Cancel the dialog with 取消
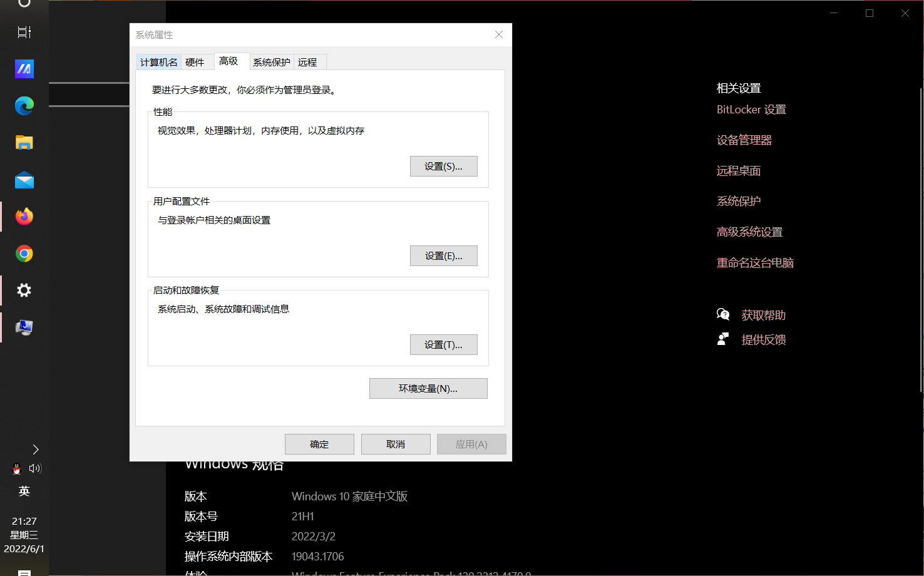 (396, 445)
